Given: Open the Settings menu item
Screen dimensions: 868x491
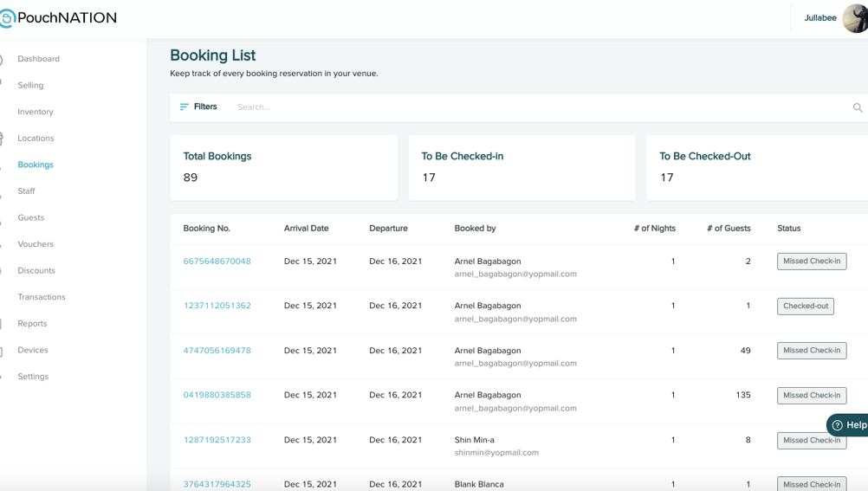Looking at the screenshot, I should pyautogui.click(x=33, y=377).
